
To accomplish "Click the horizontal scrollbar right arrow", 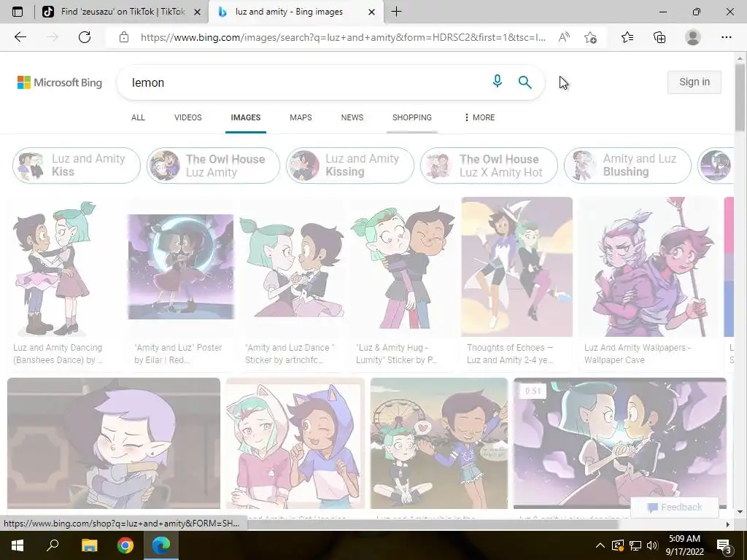I will tap(727, 524).
